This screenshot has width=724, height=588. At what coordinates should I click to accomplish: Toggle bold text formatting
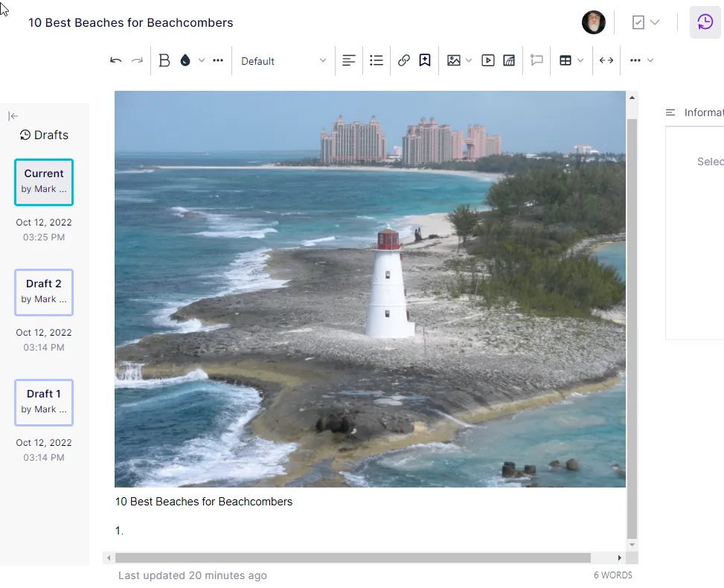click(164, 60)
